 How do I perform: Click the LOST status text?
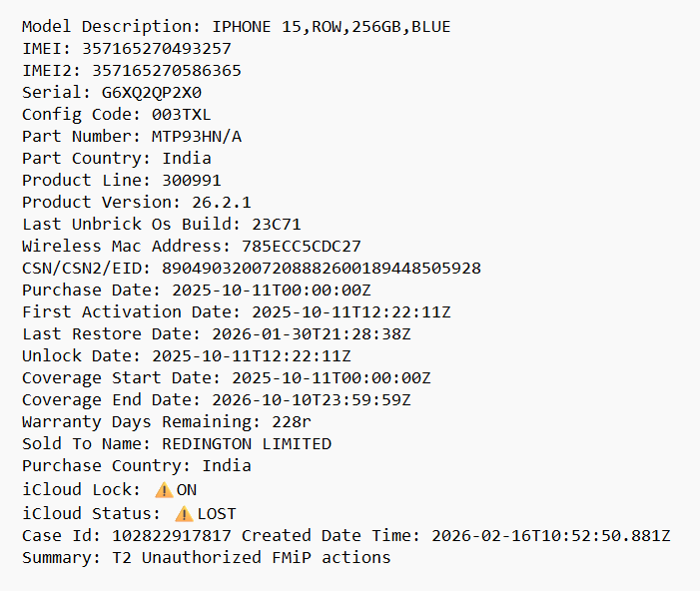[217, 514]
